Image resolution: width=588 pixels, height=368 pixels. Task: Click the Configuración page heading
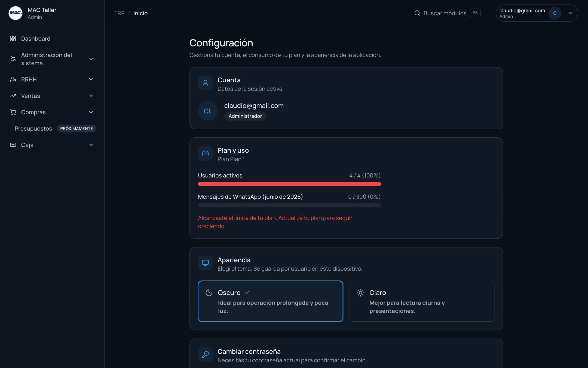click(221, 43)
